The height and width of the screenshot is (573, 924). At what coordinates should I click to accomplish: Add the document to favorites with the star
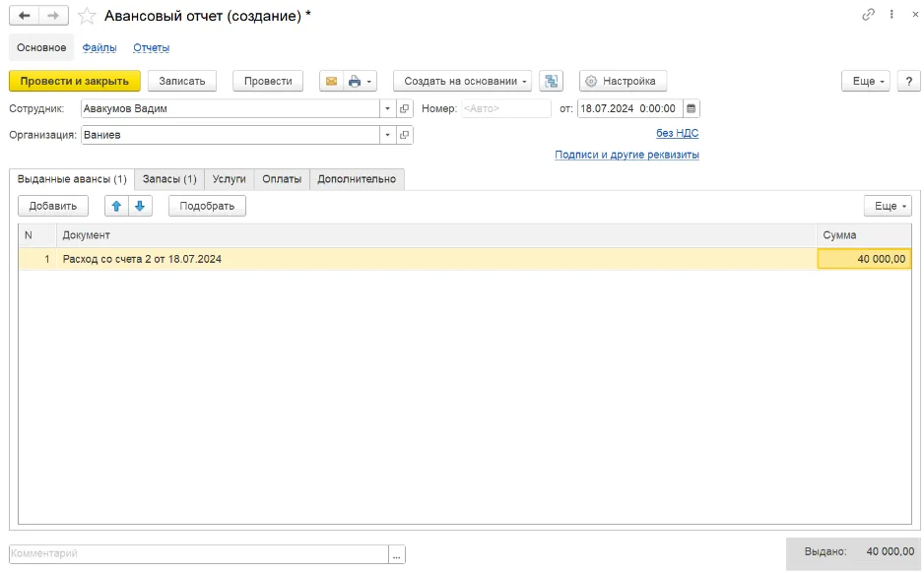(87, 16)
